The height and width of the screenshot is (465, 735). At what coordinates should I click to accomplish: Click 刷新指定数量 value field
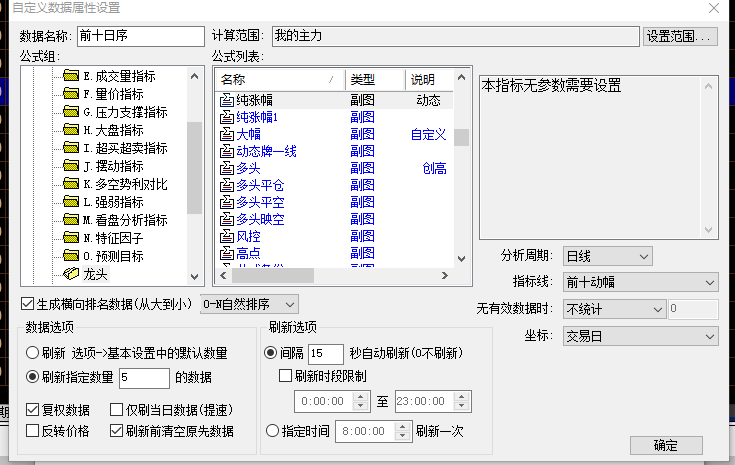(144, 378)
